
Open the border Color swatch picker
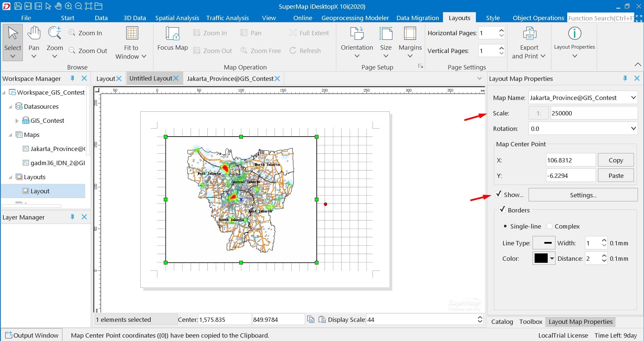[544, 258]
